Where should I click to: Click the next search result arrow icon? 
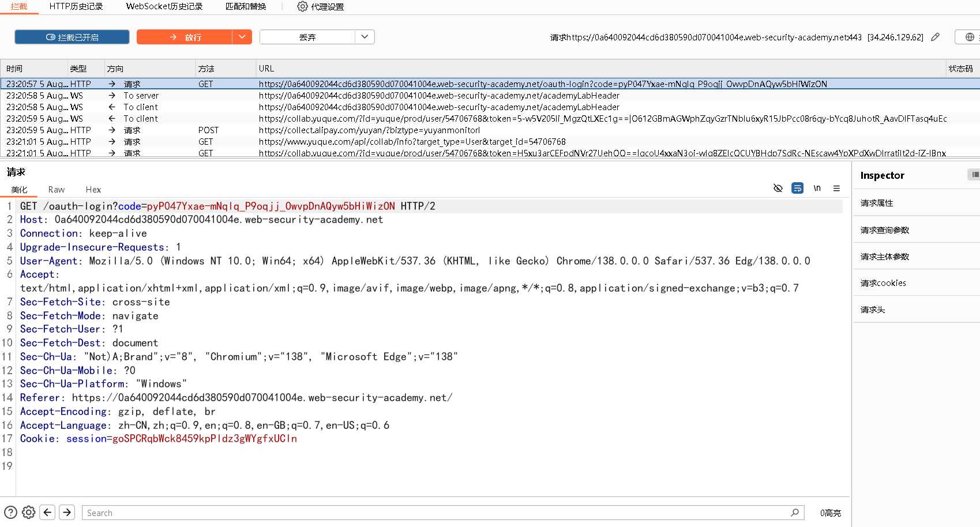point(67,512)
